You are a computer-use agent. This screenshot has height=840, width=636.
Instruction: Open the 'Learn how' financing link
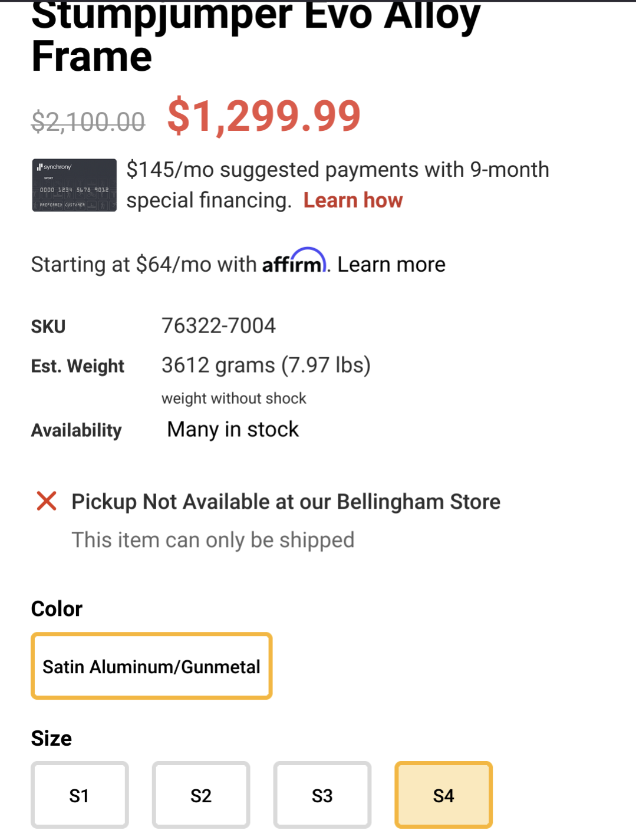point(353,200)
